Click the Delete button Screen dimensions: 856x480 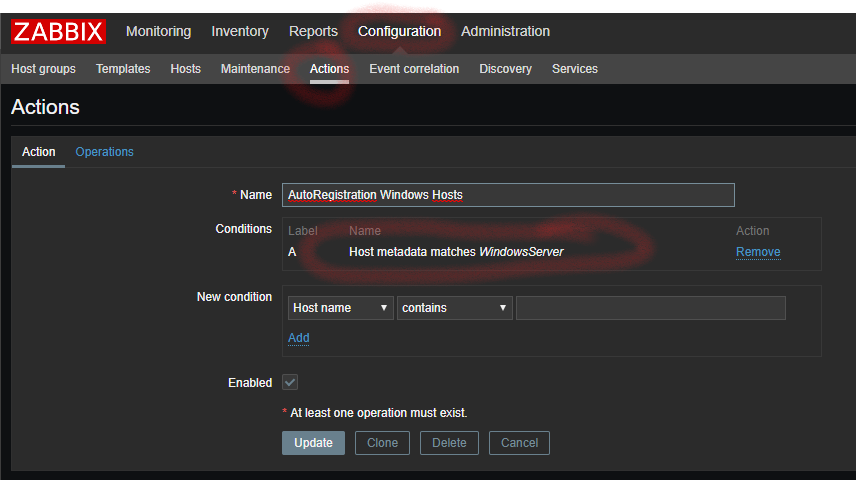point(449,443)
